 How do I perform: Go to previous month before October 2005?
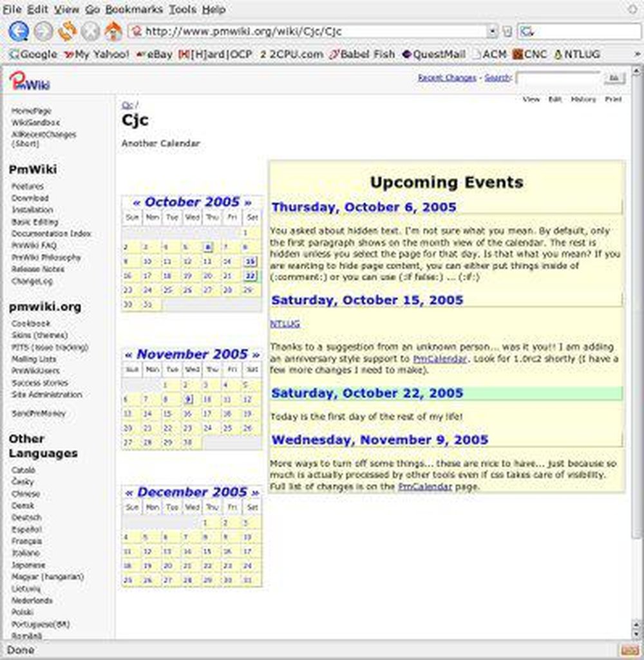click(x=137, y=202)
